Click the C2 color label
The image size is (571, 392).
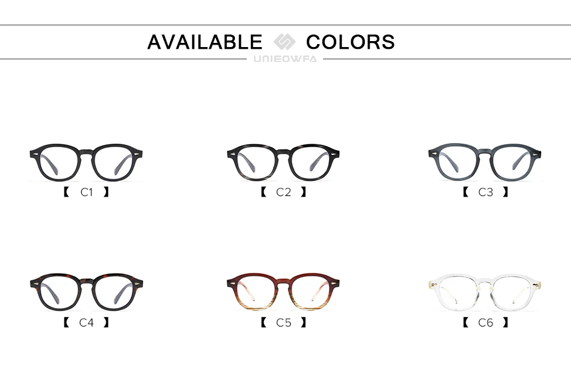pos(283,192)
